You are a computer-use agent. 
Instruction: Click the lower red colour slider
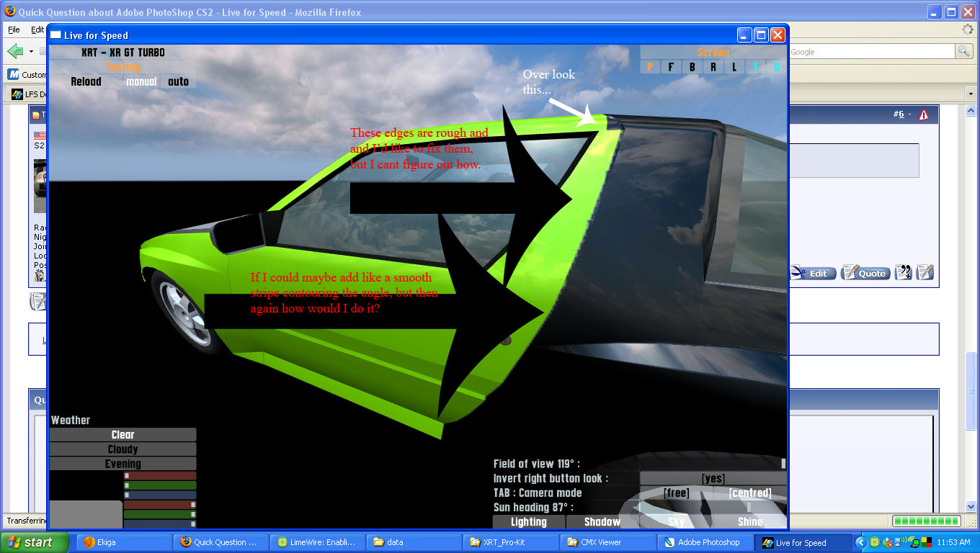(160, 505)
